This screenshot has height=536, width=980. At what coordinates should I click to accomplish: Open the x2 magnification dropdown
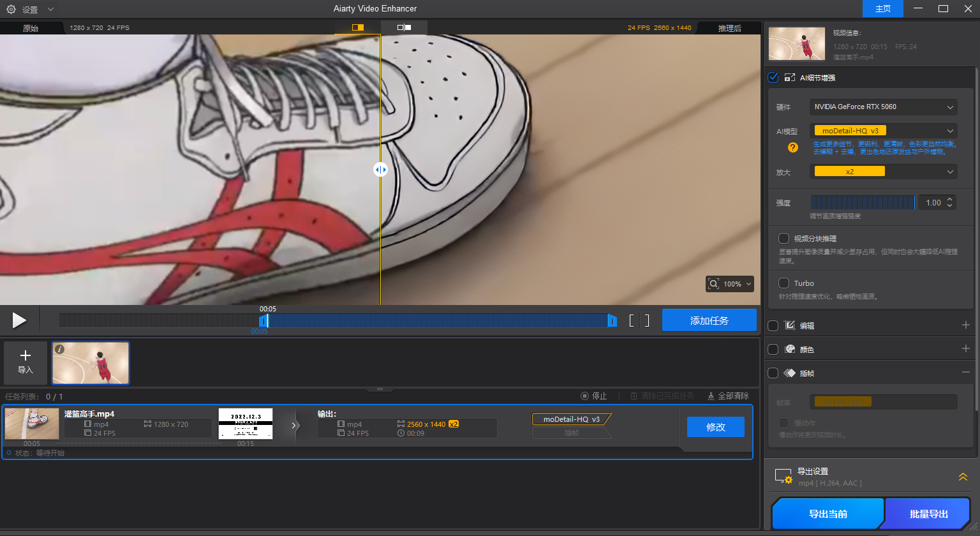point(883,171)
